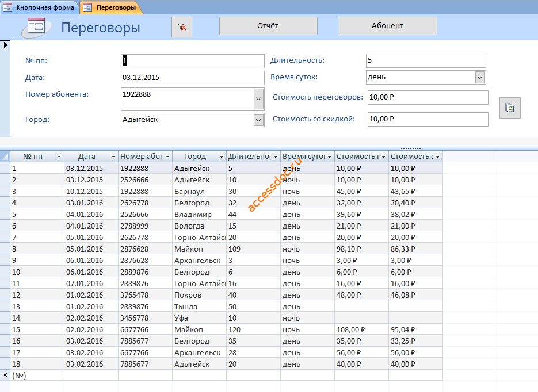Click the 3456778 subscriber number cell
The height and width of the screenshot is (392, 538).
point(145,318)
